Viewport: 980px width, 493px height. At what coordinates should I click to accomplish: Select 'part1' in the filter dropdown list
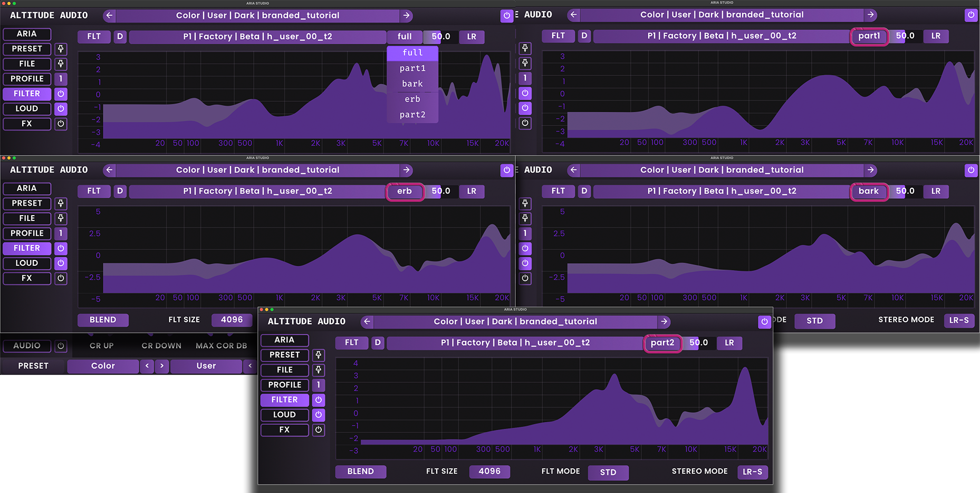pyautogui.click(x=412, y=69)
